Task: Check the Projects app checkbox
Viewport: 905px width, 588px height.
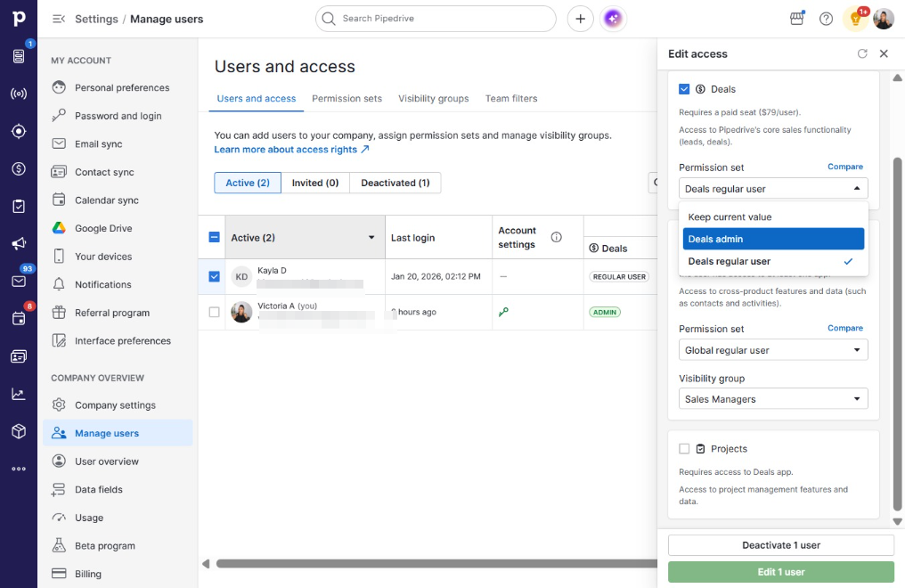Action: [x=684, y=448]
